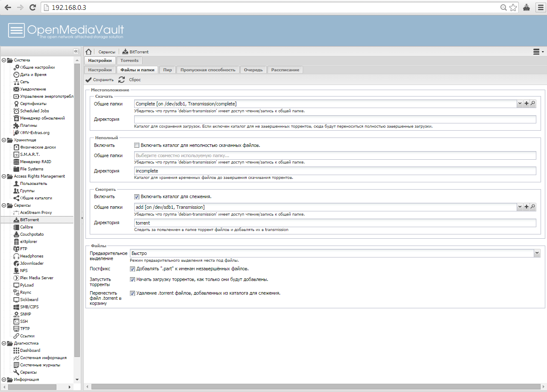The height and width of the screenshot is (392, 547).
Task: Click the Сохранить button
Action: [100, 80]
